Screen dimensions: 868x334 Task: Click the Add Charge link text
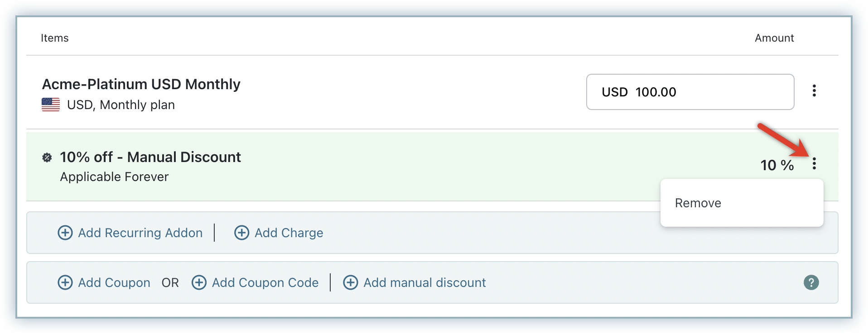tap(289, 233)
